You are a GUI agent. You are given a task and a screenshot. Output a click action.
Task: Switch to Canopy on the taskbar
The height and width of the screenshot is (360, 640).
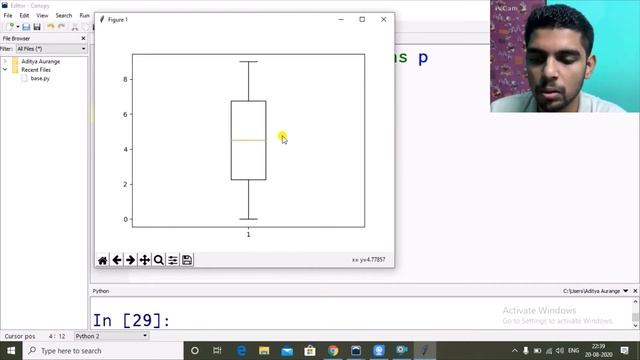click(x=356, y=351)
